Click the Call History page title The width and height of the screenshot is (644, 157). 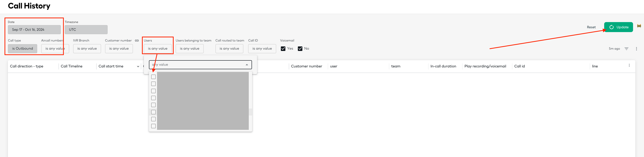coord(29,6)
